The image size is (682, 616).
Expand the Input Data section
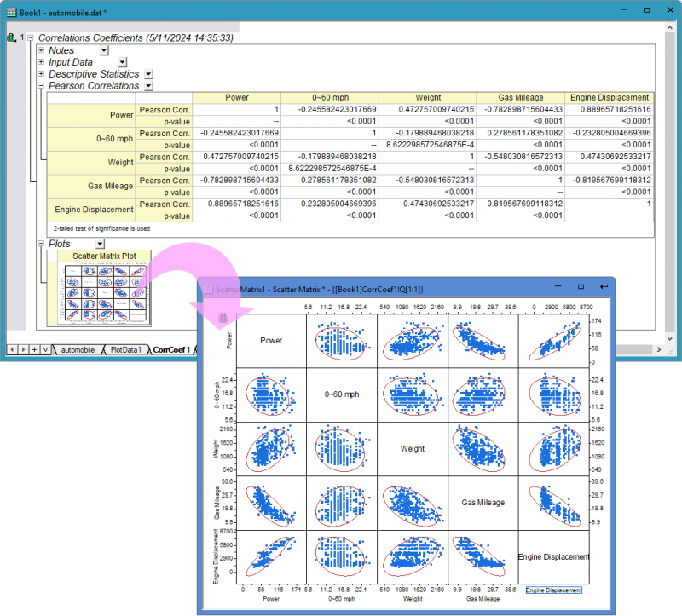tap(41, 61)
